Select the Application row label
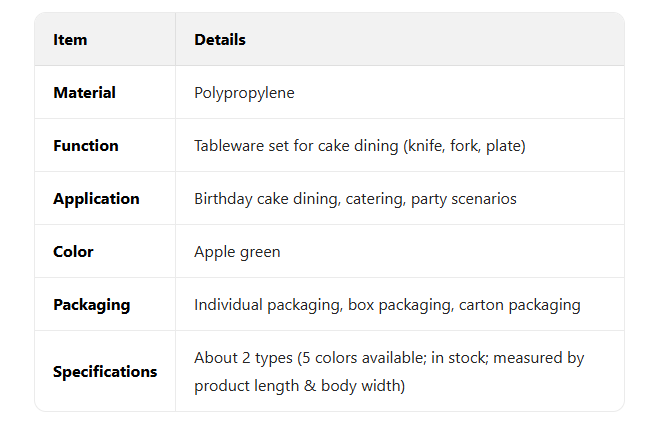 tap(96, 199)
